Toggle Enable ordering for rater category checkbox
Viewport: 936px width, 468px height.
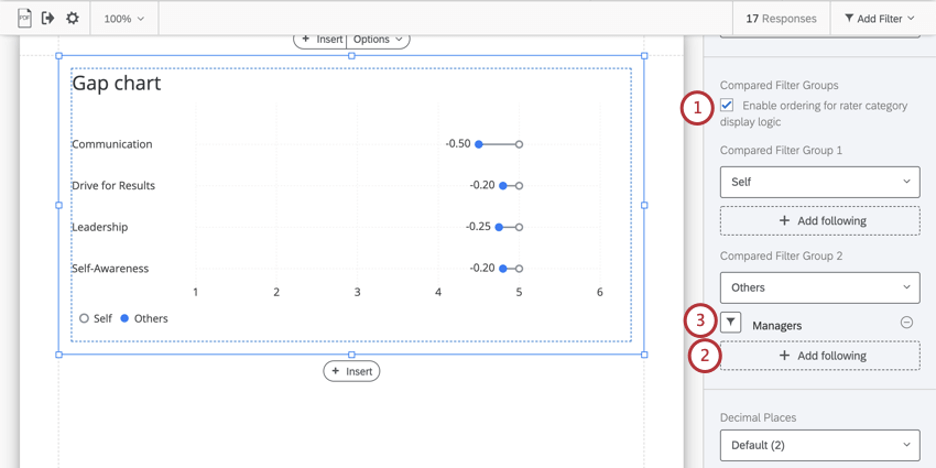pyautogui.click(x=727, y=106)
